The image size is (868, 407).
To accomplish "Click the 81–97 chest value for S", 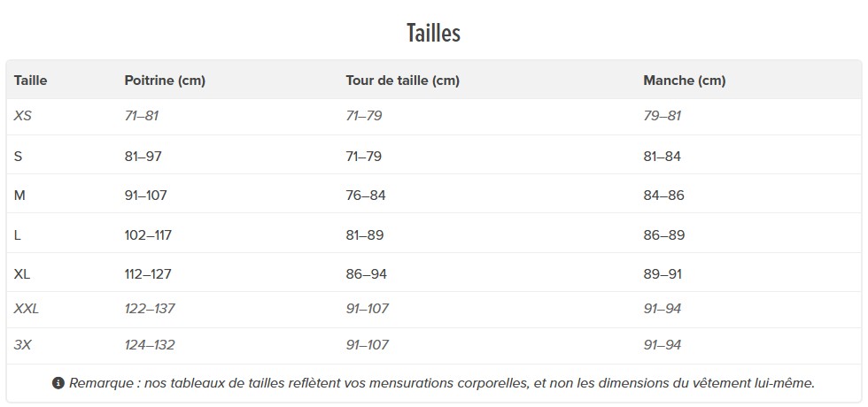I will click(143, 157).
